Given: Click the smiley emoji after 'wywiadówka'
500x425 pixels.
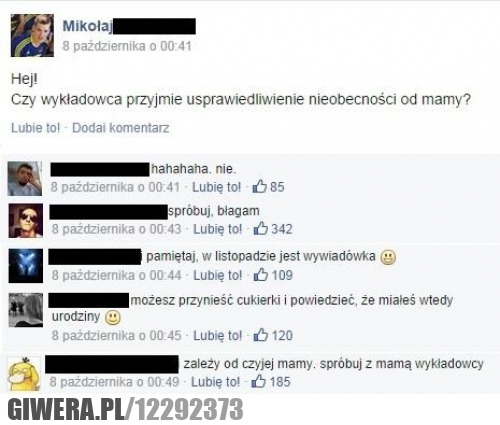Looking at the screenshot, I should tap(388, 257).
